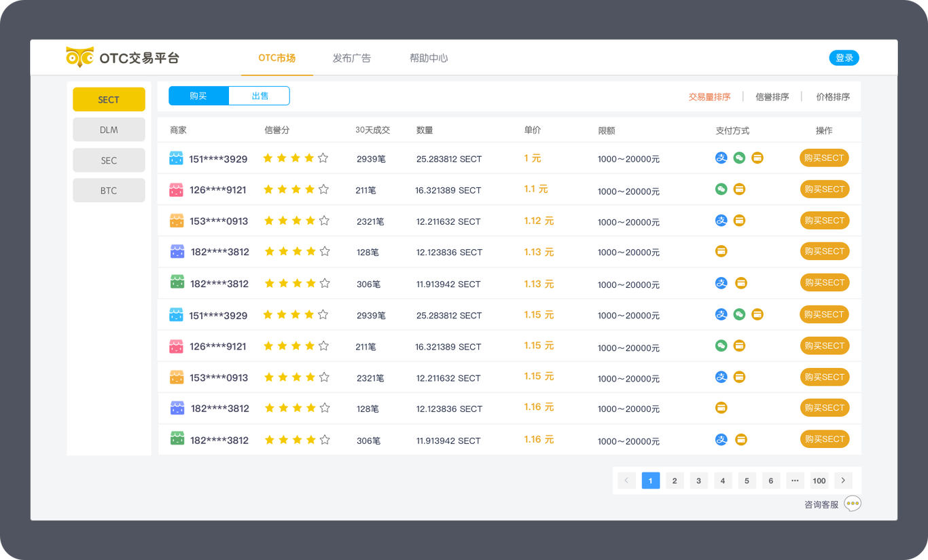Click merchant 153****0913 in the 1.12 元 row
The width and height of the screenshot is (928, 560).
click(219, 221)
